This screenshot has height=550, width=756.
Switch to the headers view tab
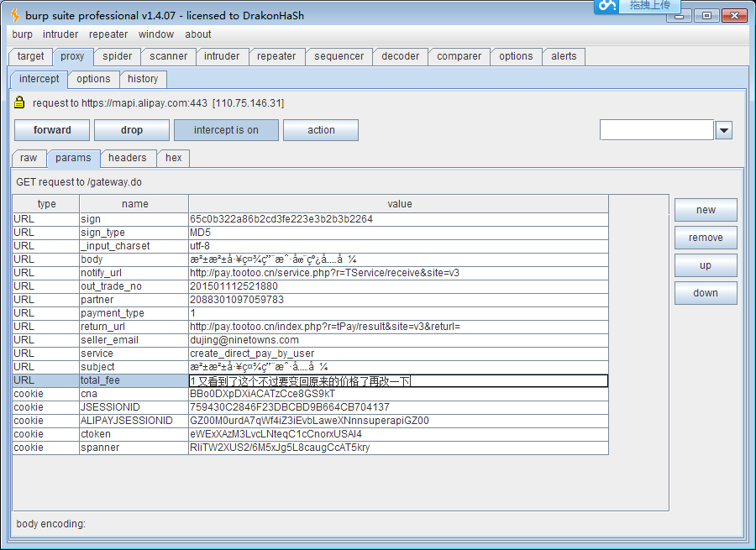[x=128, y=158]
